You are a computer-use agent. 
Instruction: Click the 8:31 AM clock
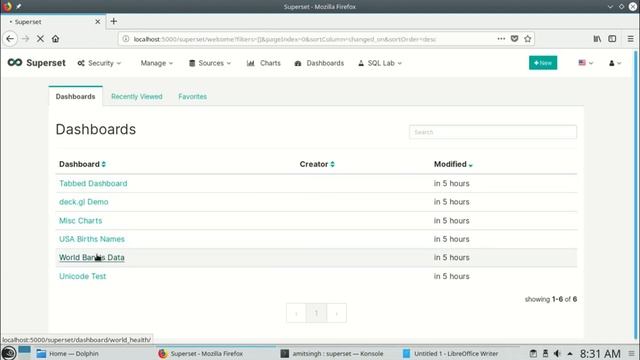tap(600, 353)
